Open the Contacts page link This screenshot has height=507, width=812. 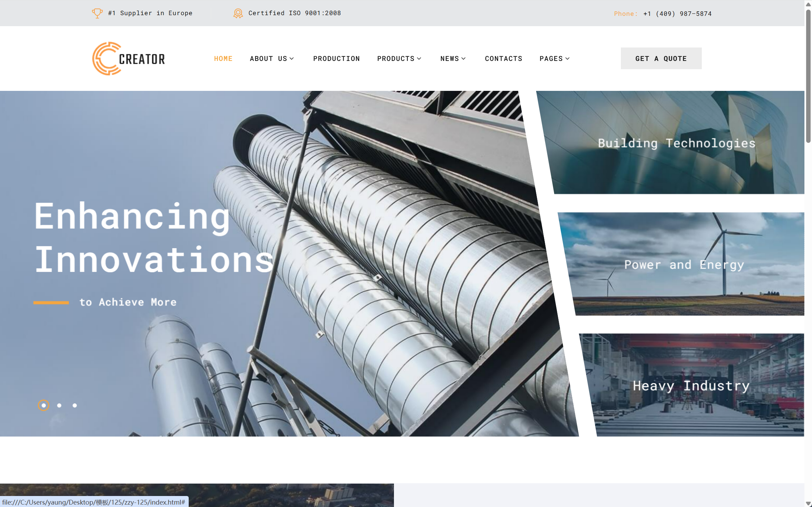[x=503, y=59]
